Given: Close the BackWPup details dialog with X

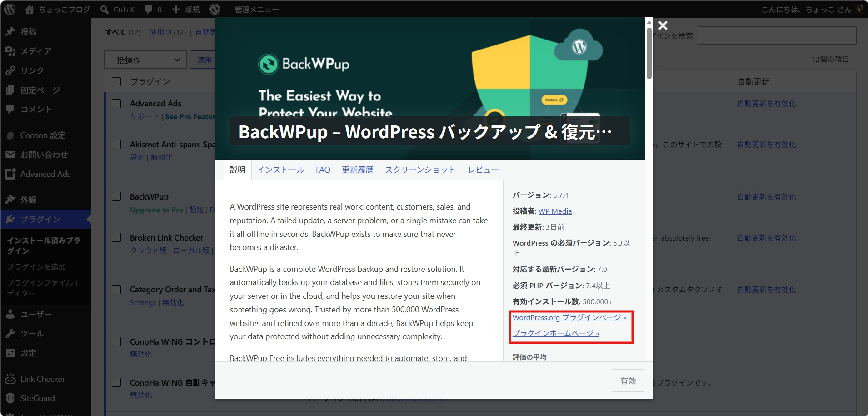Looking at the screenshot, I should click(663, 25).
